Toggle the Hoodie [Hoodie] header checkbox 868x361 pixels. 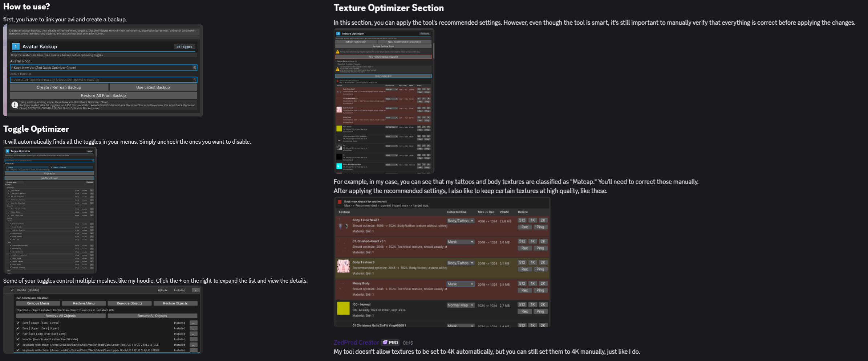(x=12, y=290)
